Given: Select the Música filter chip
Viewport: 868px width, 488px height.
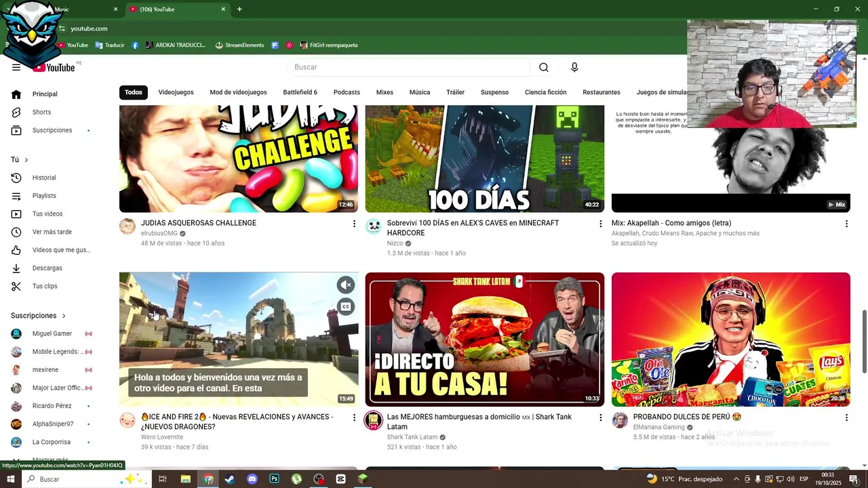Looking at the screenshot, I should [x=420, y=92].
